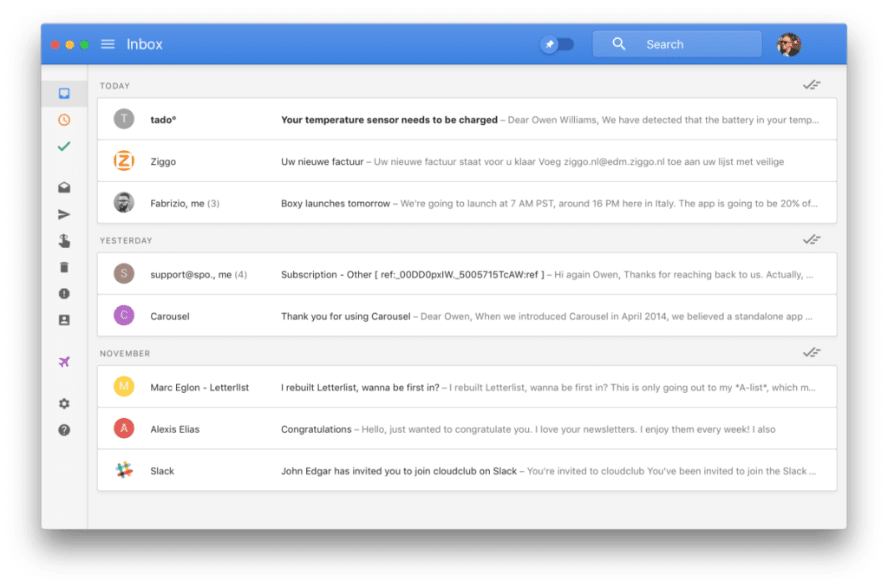Open email 'Your temperature sensor needs to be charged'
The height and width of the screenshot is (588, 888).
click(467, 119)
